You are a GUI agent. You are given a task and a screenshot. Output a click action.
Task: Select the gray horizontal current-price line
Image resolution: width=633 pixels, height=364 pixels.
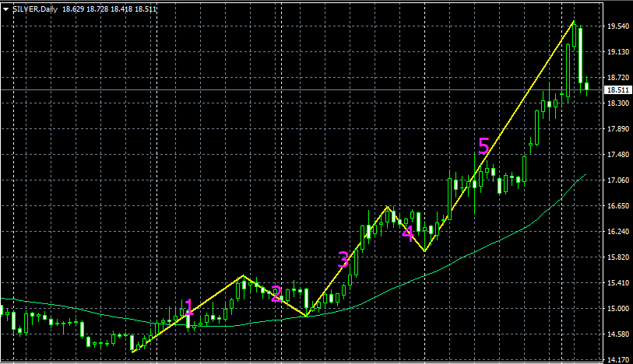(301, 90)
